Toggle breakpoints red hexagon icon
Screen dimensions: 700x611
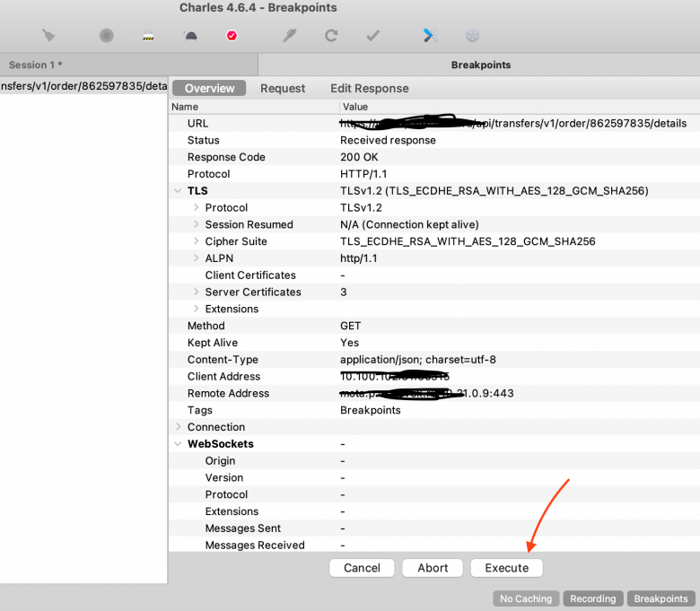coord(232,35)
